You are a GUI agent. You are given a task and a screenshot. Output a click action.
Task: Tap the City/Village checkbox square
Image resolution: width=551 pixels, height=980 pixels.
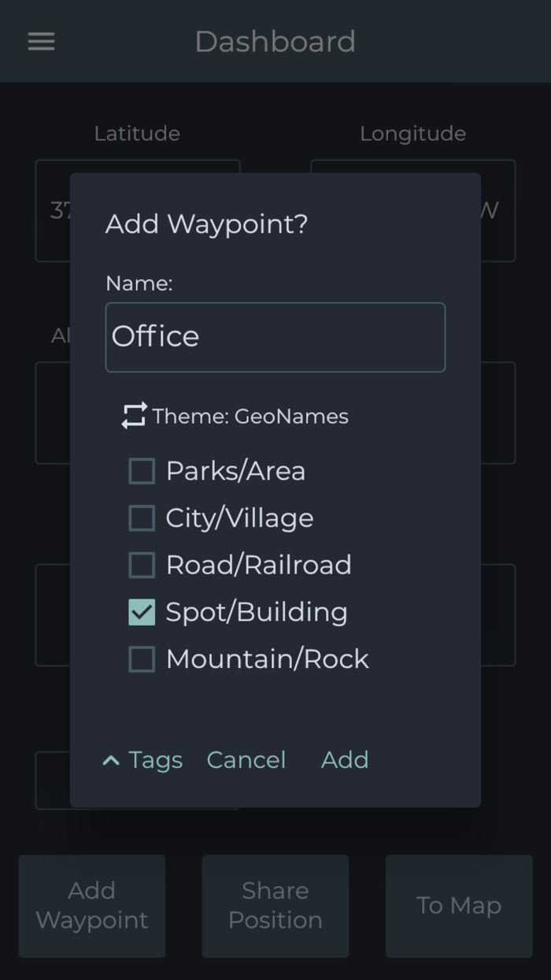point(142,518)
